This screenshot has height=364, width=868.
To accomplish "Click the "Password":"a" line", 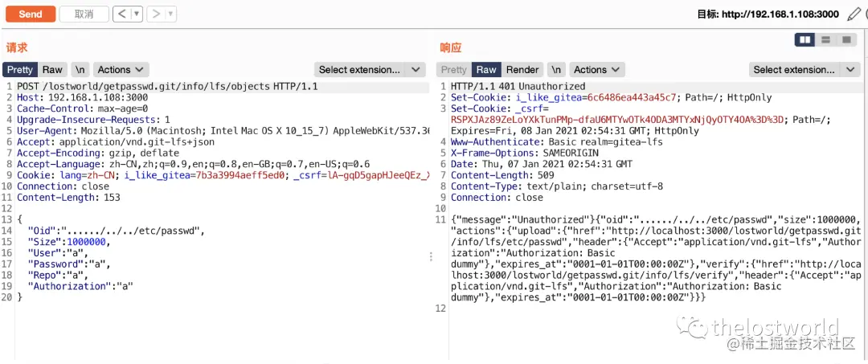I will pyautogui.click(x=69, y=264).
